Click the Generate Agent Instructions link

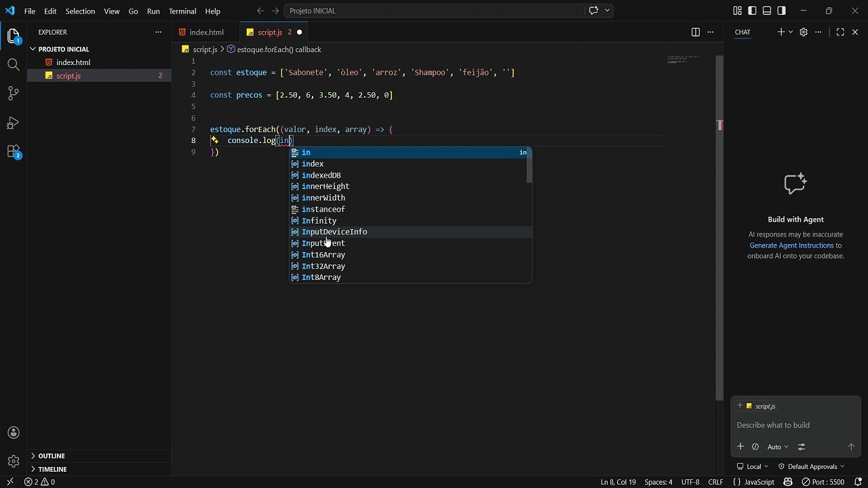click(791, 245)
